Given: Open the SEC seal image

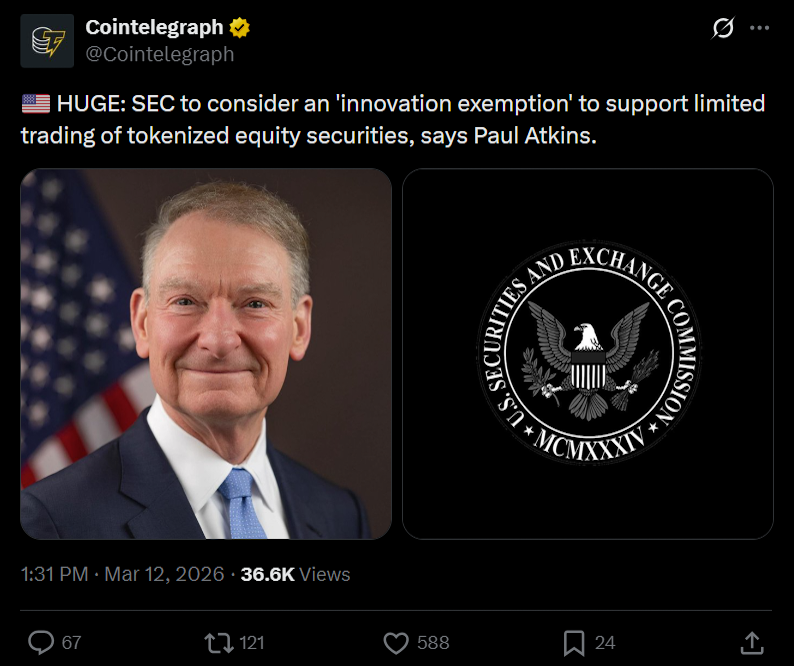Looking at the screenshot, I should pos(588,354).
